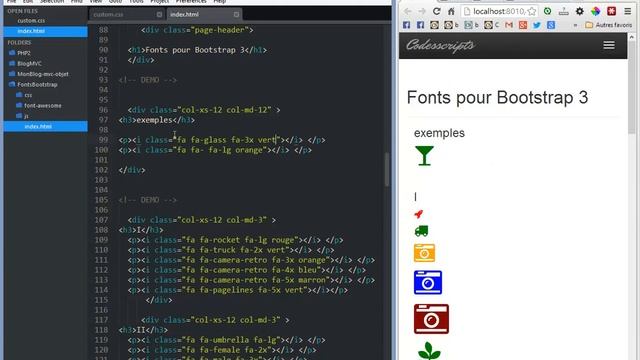The height and width of the screenshot is (360, 640).
Task: Open the Gmail bookmark
Action: [x=509, y=25]
